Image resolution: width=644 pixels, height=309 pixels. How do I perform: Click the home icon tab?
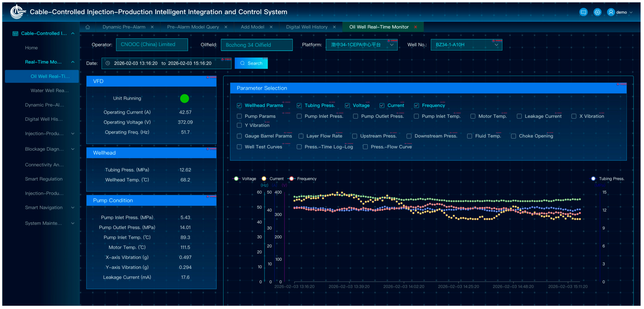pyautogui.click(x=88, y=27)
